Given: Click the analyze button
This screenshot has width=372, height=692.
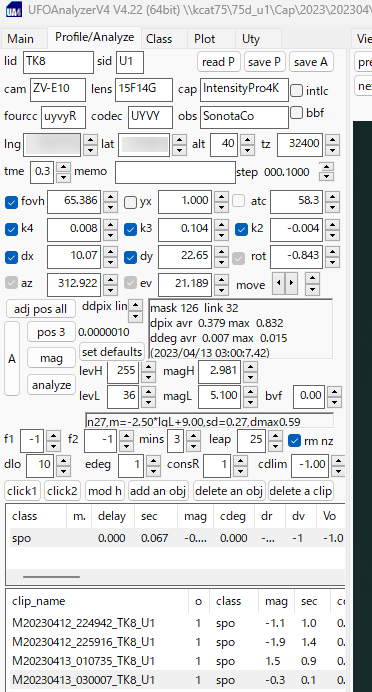Looking at the screenshot, I should 51,385.
